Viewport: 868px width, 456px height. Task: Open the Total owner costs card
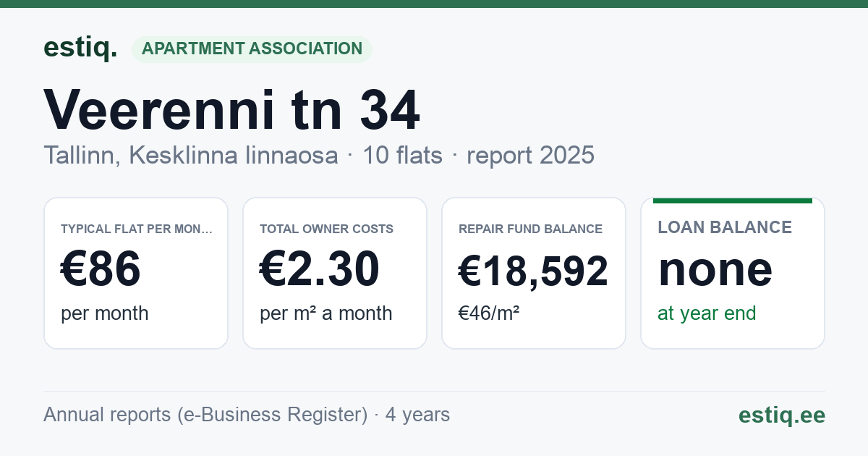click(335, 273)
